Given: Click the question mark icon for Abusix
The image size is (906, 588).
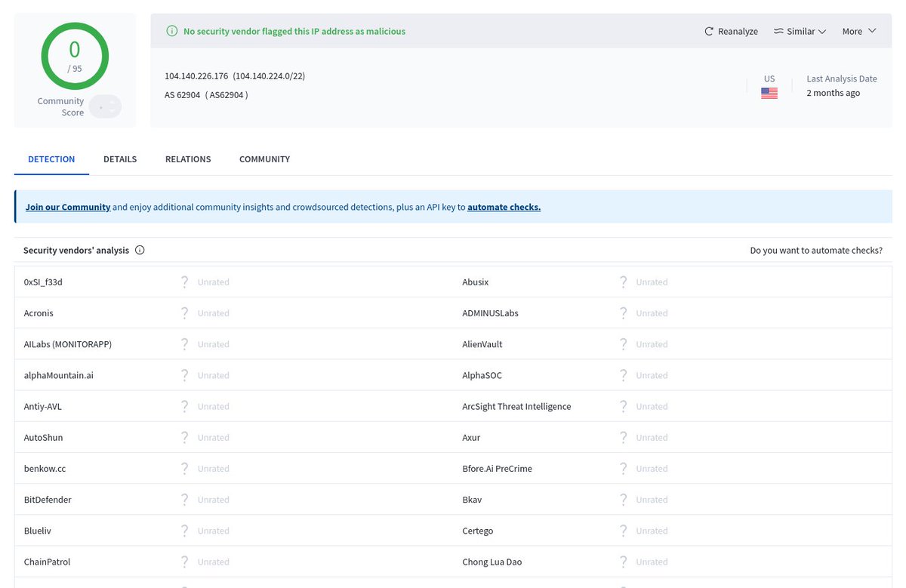Looking at the screenshot, I should point(623,282).
